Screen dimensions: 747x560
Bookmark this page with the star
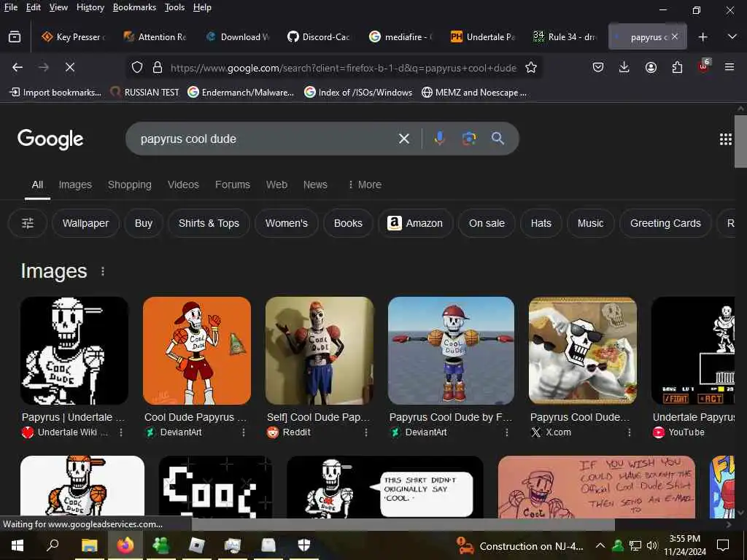pyautogui.click(x=531, y=67)
